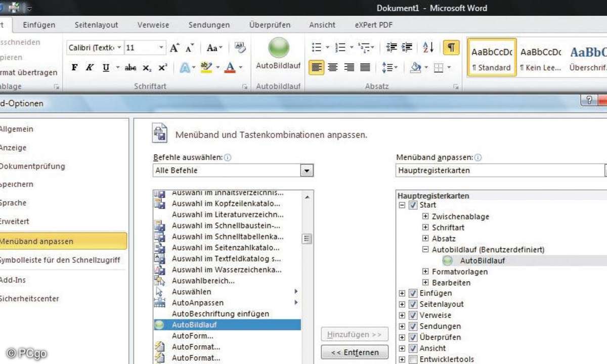Image resolution: width=607 pixels, height=364 pixels.
Task: Click the Hinzufügen button
Action: pos(354,335)
